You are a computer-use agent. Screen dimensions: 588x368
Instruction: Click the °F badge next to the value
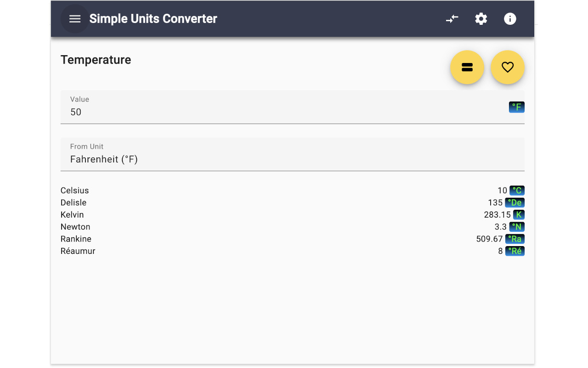516,107
